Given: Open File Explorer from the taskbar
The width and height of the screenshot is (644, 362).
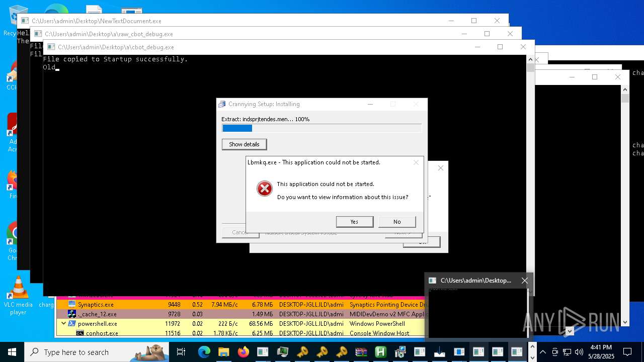Looking at the screenshot, I should pyautogui.click(x=223, y=352).
